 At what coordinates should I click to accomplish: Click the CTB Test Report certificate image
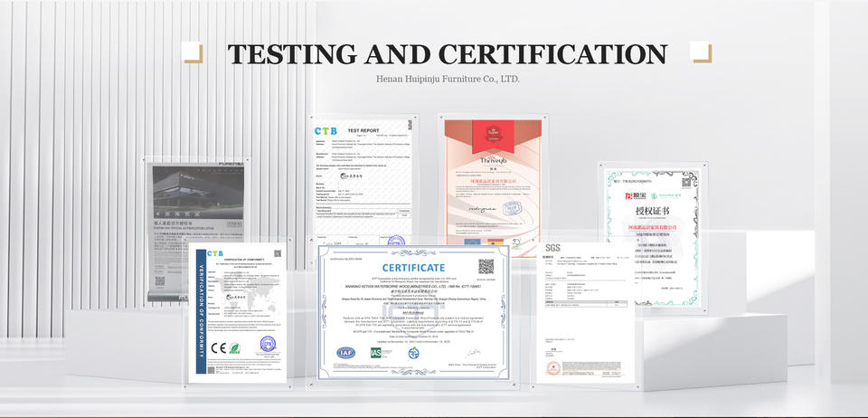pyautogui.click(x=363, y=182)
